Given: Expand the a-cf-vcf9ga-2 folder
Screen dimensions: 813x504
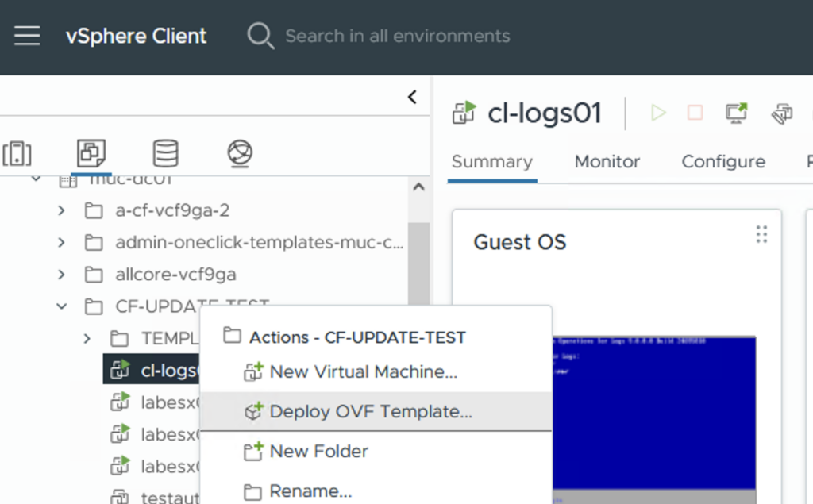Looking at the screenshot, I should [62, 211].
